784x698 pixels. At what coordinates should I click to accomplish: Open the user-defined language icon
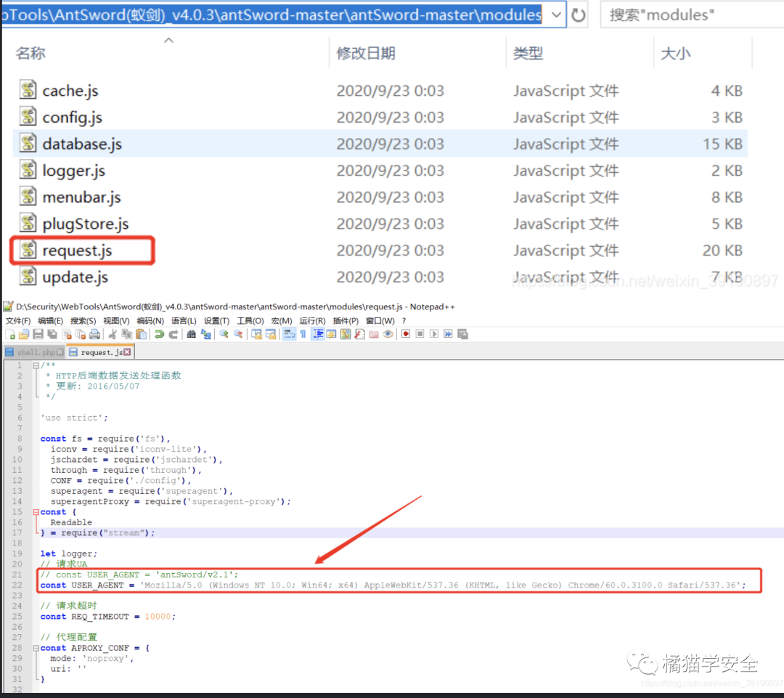[x=331, y=334]
